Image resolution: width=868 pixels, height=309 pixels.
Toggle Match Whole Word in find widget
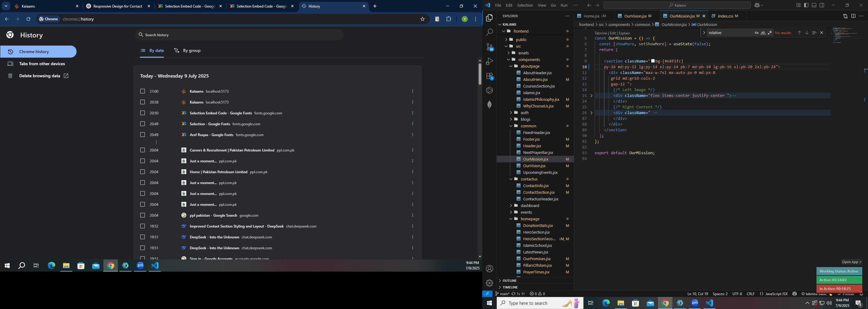(x=763, y=33)
